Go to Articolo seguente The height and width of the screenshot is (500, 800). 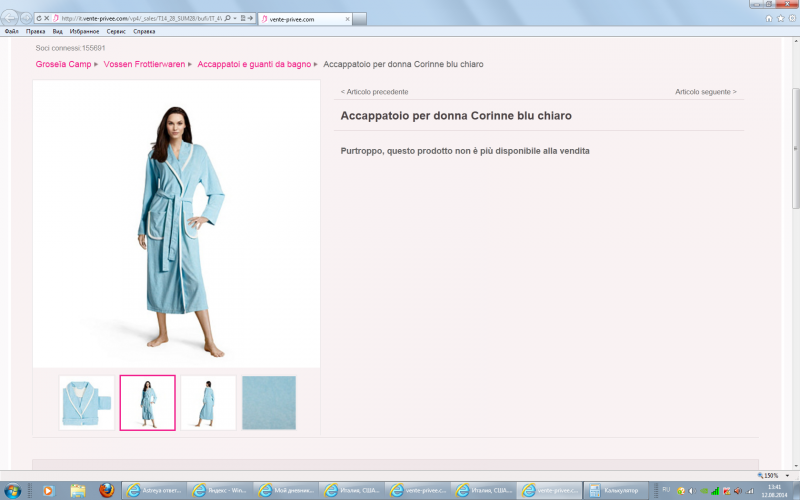coord(706,92)
